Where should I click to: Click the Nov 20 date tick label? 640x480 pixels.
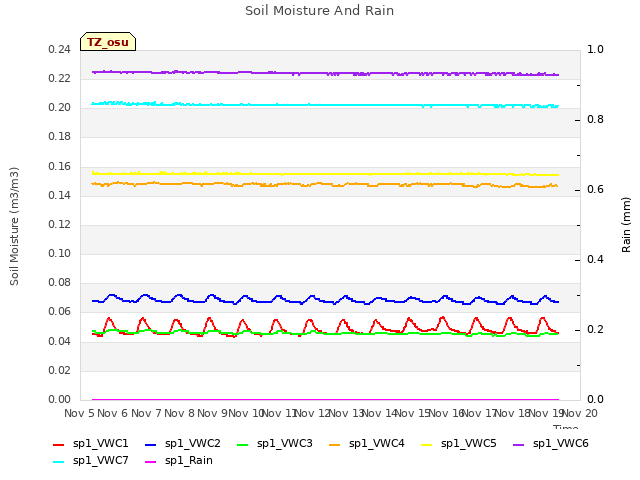[580, 413]
